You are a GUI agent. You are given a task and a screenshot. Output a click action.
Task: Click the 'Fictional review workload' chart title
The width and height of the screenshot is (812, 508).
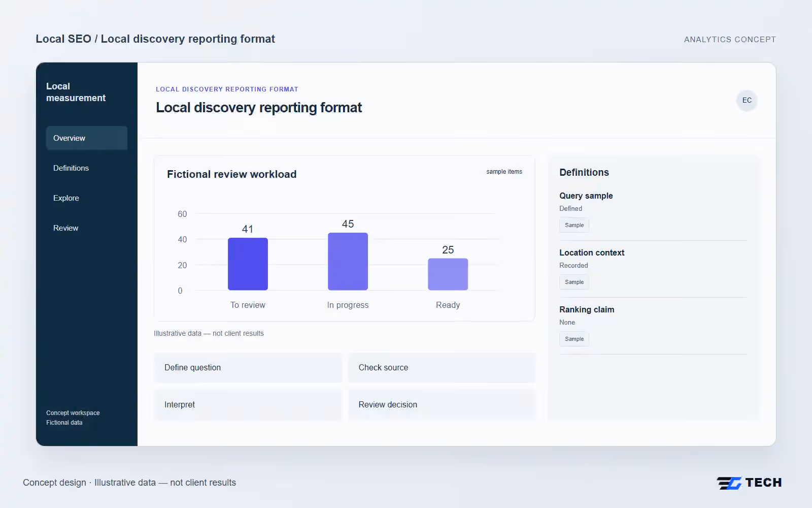(x=231, y=174)
